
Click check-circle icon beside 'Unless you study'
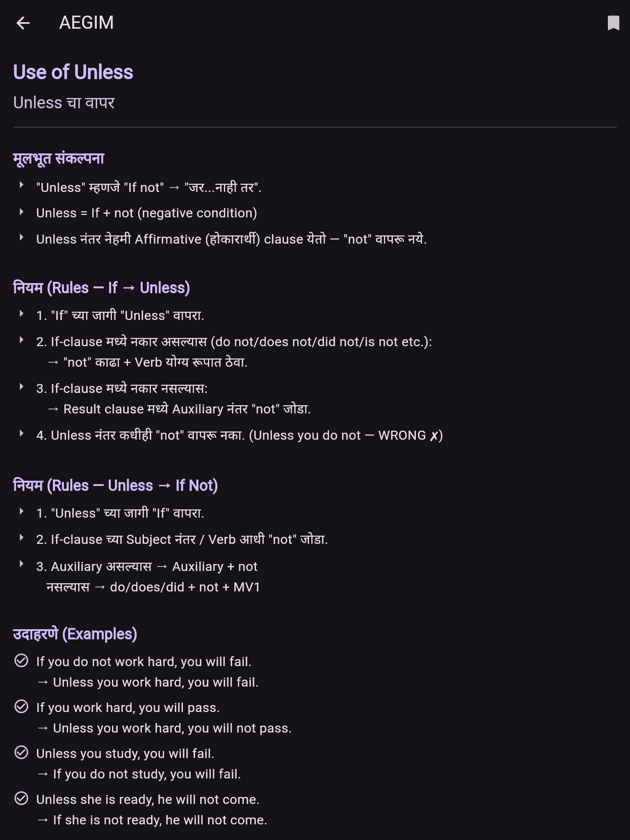tap(21, 753)
